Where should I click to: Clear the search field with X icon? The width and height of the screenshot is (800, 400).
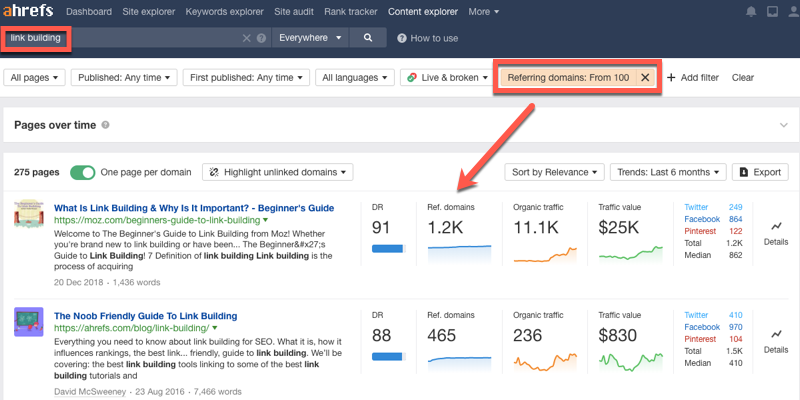click(247, 38)
